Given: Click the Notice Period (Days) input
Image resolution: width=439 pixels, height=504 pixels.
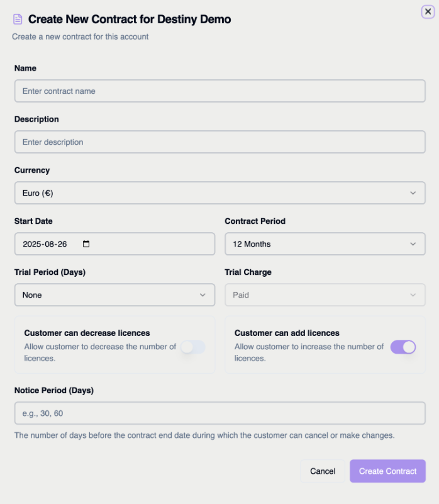Looking at the screenshot, I should [x=220, y=413].
